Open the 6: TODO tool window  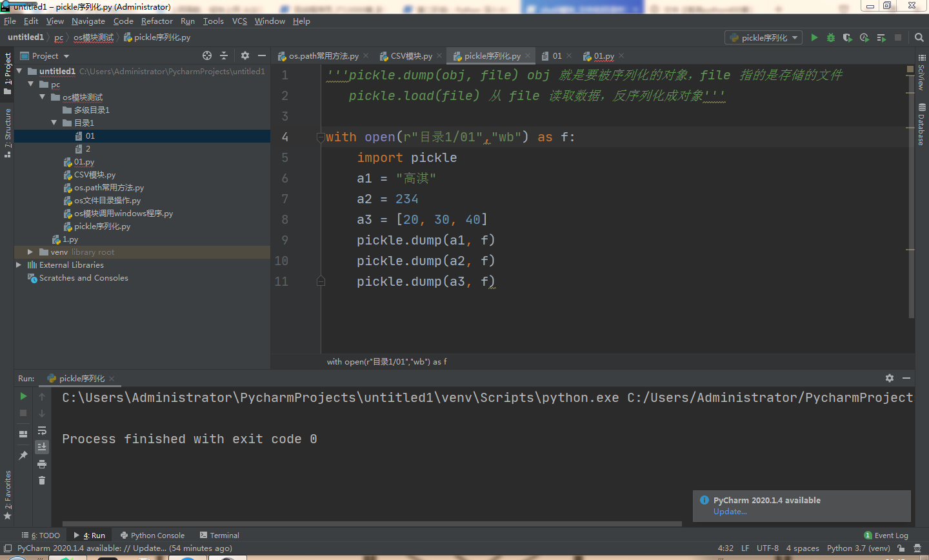click(41, 535)
